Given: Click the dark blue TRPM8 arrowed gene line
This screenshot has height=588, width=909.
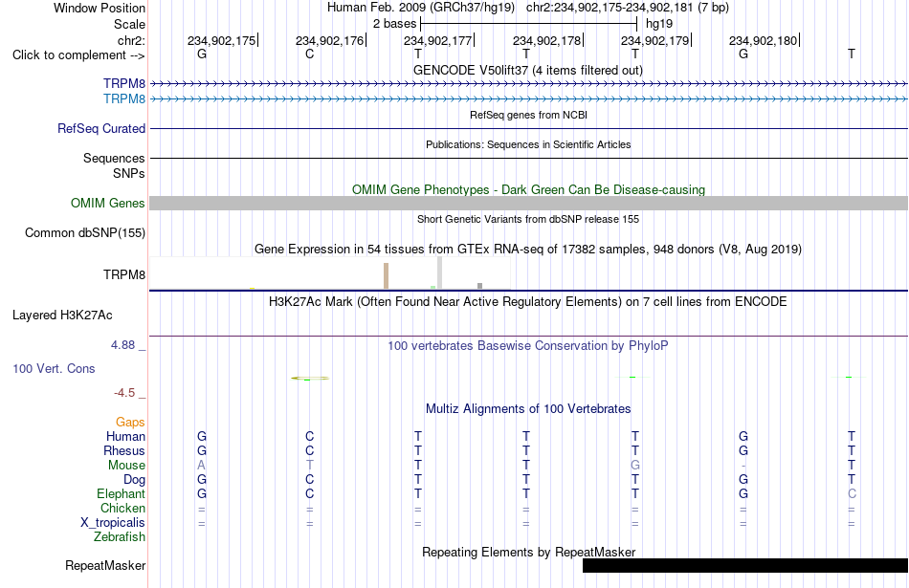Looking at the screenshot, I should (529, 84).
